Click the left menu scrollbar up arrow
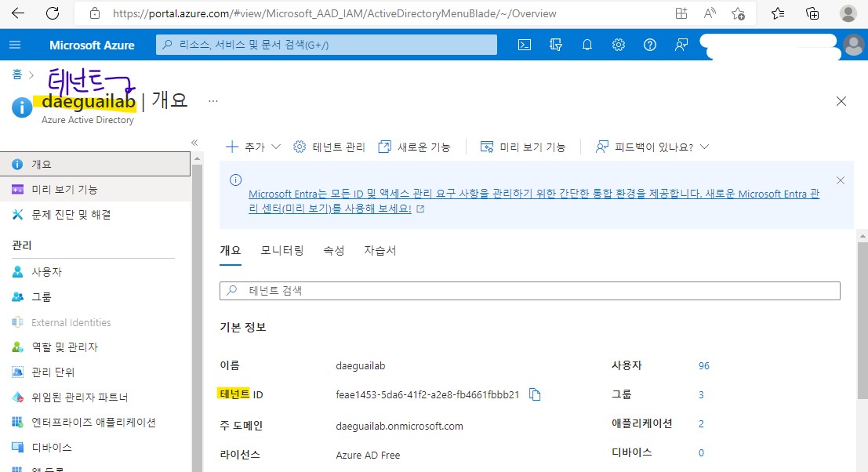The width and height of the screenshot is (868, 472). [197, 159]
